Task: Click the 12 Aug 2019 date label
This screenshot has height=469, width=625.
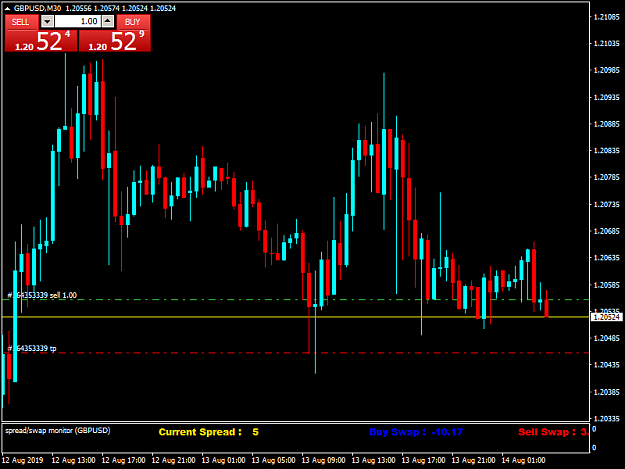Action: pos(23,460)
